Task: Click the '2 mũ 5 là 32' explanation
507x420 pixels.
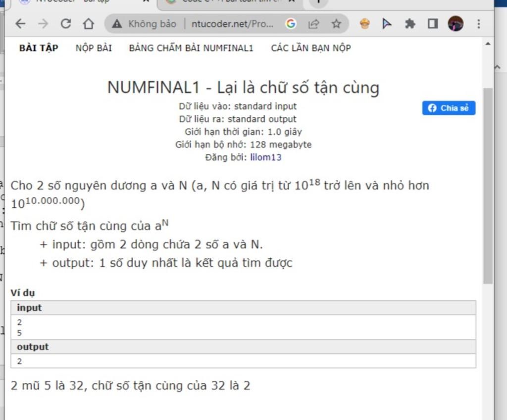Action: pyautogui.click(x=130, y=385)
